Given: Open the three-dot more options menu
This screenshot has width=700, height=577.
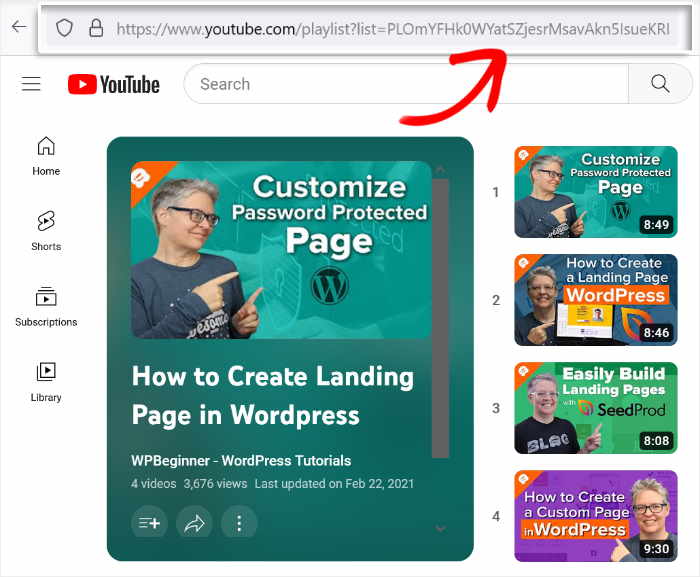Looking at the screenshot, I should pyautogui.click(x=239, y=523).
